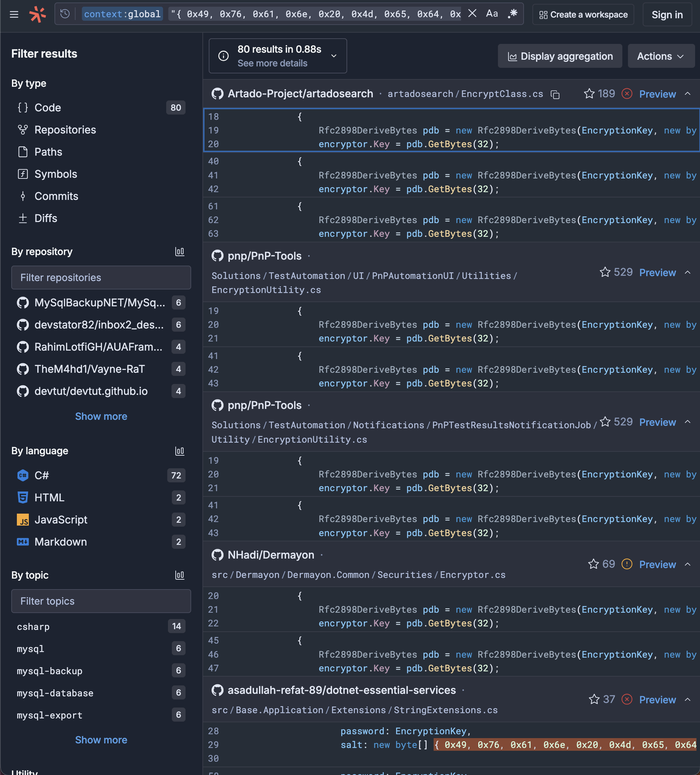Filter by Markdown language

[101, 542]
